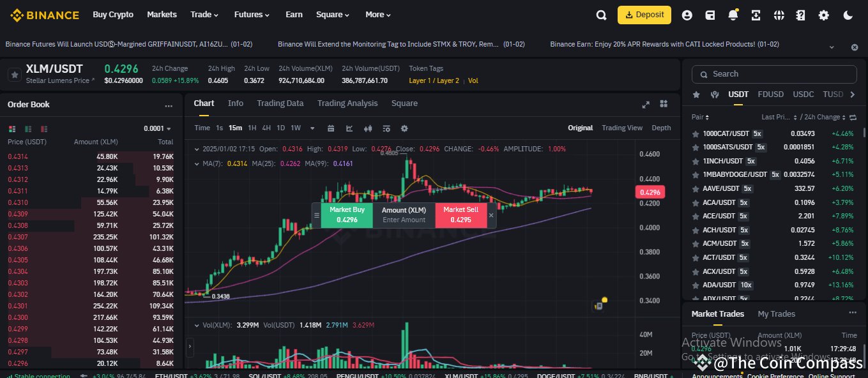Open the chart layout grid icon
Screen dimensions: 868x378
(664, 104)
